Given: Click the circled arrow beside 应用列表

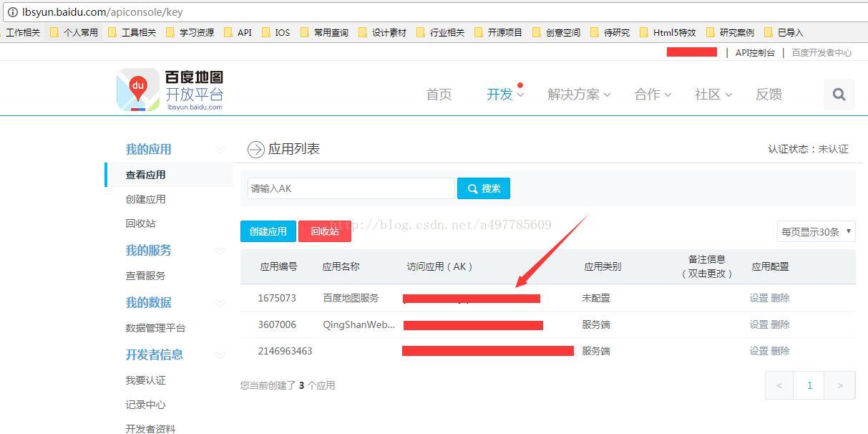Looking at the screenshot, I should coord(255,149).
